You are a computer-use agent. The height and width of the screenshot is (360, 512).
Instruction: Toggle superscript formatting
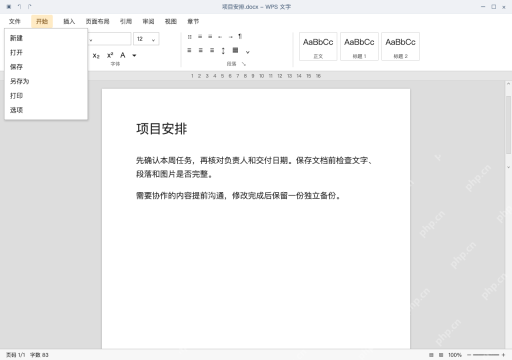pos(110,55)
